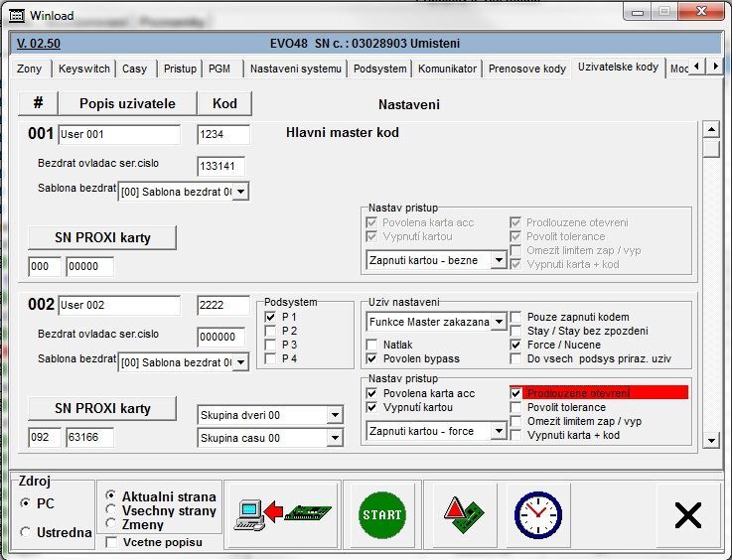Choose the Vsechny strany radio option
Viewport: 732px width, 560px height.
click(111, 510)
